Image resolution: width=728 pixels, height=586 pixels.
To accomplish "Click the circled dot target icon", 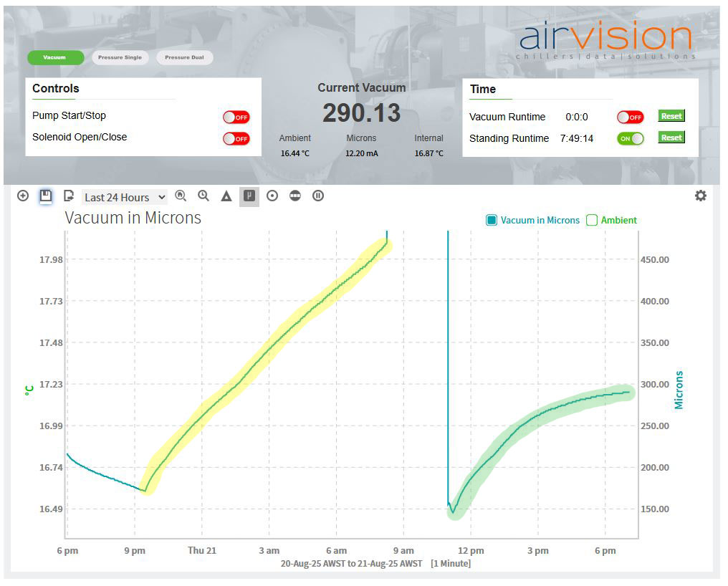I will [x=272, y=196].
